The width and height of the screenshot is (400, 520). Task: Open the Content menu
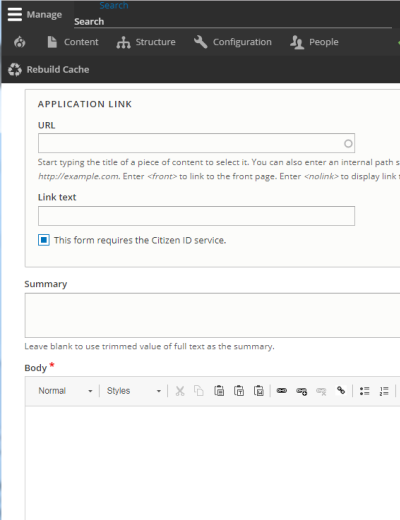point(73,42)
